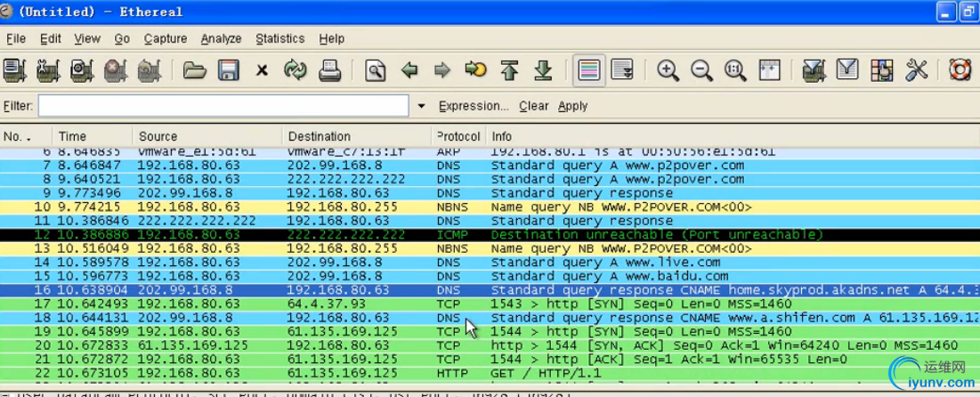980x397 pixels.
Task: Open display filters funnel icon
Action: pos(847,70)
